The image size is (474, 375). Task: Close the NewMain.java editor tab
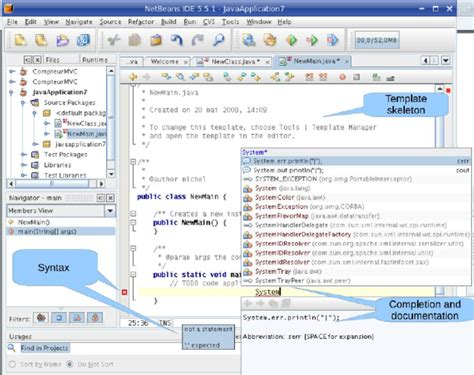tap(347, 61)
